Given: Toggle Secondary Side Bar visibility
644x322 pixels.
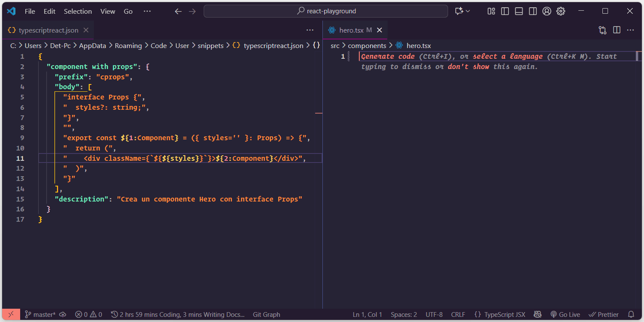Looking at the screenshot, I should click(x=533, y=11).
